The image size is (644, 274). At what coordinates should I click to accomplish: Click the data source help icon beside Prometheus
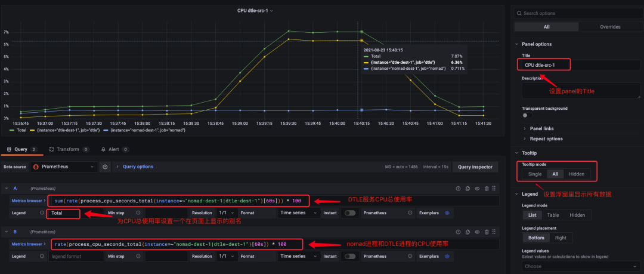point(106,167)
